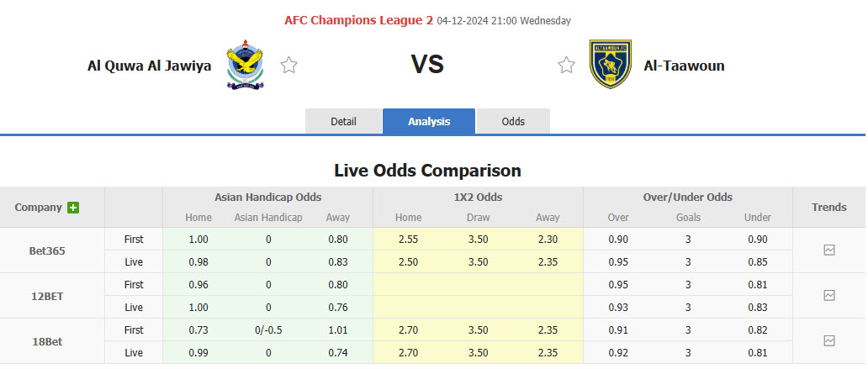
Task: Select Bet365 company row label
Action: pyautogui.click(x=47, y=250)
